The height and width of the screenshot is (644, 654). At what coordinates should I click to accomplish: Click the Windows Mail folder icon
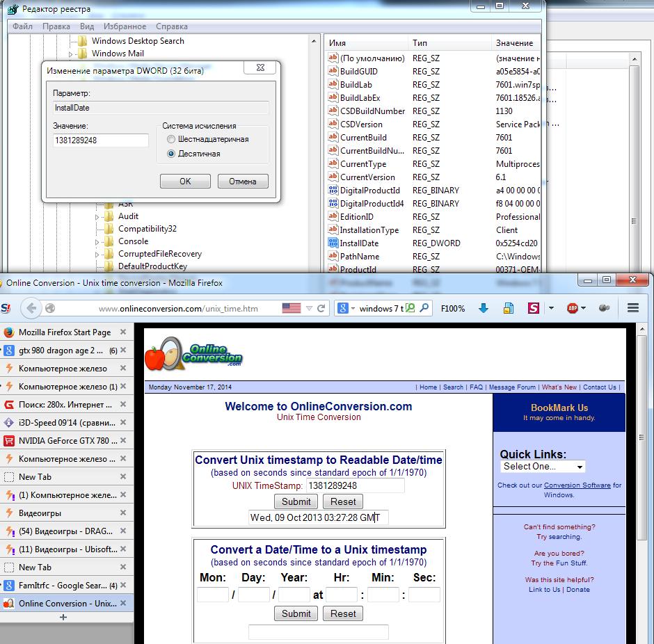(x=83, y=54)
